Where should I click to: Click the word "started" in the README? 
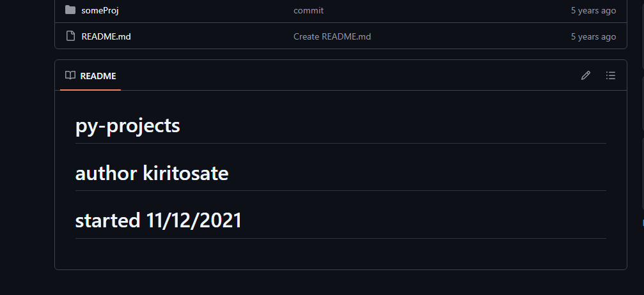point(107,220)
